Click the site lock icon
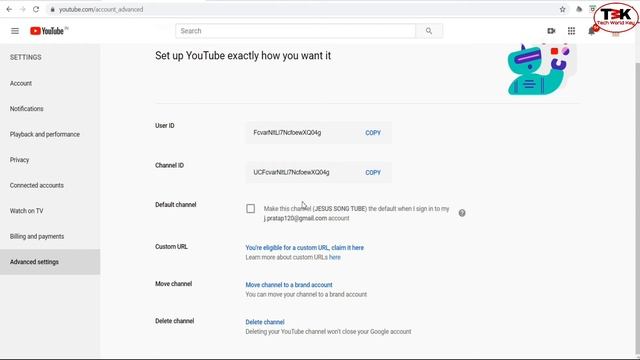The width and height of the screenshot is (640, 360). point(52,9)
